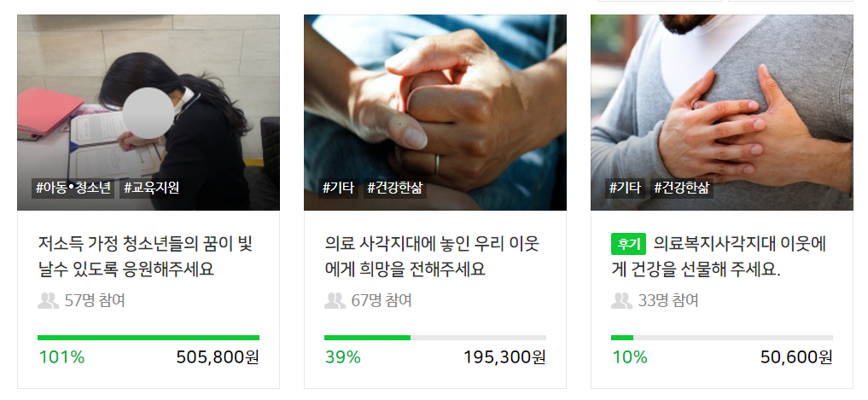The image size is (868, 400).
Task: Click thumbnail of man clutching chest
Action: (722, 113)
